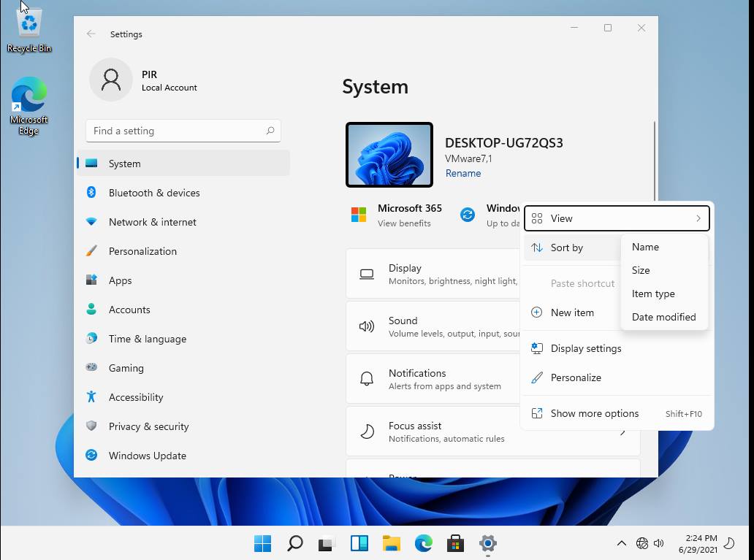Image resolution: width=754 pixels, height=560 pixels.
Task: Choose Personalize in the context menu
Action: click(617, 377)
